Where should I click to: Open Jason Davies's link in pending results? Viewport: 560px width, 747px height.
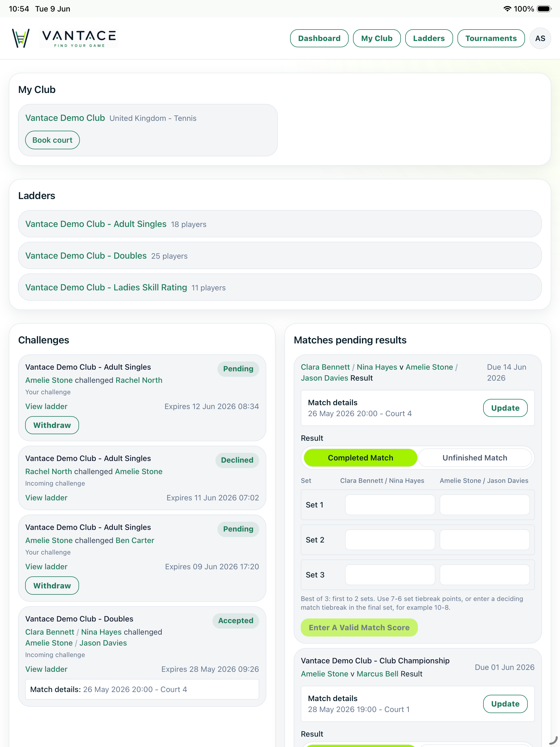(x=324, y=378)
